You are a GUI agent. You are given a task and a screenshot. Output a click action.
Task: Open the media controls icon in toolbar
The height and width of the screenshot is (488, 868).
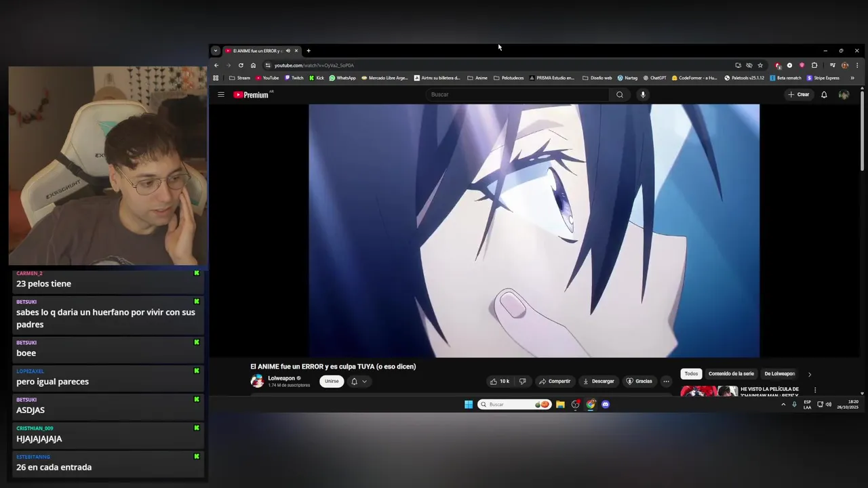pos(833,66)
